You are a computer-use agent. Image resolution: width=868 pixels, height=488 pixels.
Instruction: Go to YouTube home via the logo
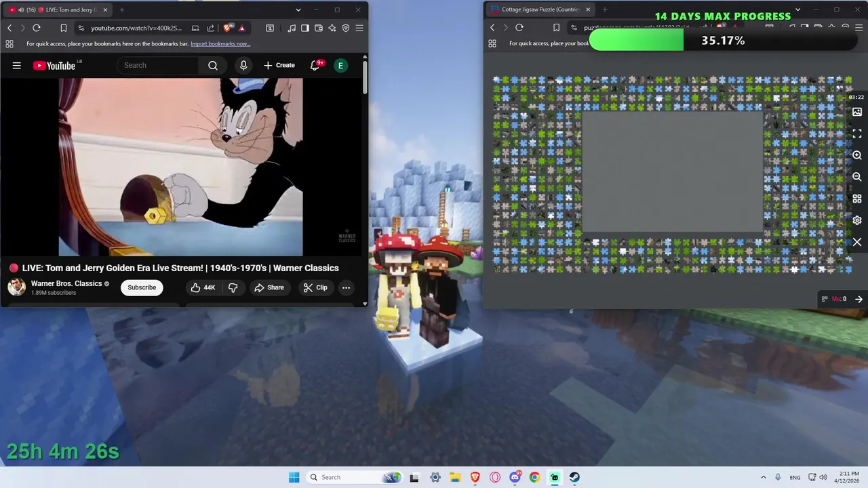pos(54,65)
